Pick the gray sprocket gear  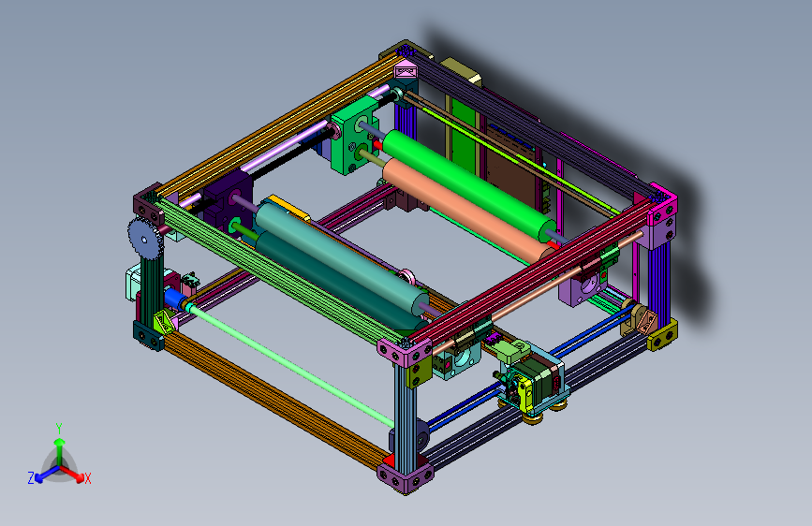coord(143,239)
